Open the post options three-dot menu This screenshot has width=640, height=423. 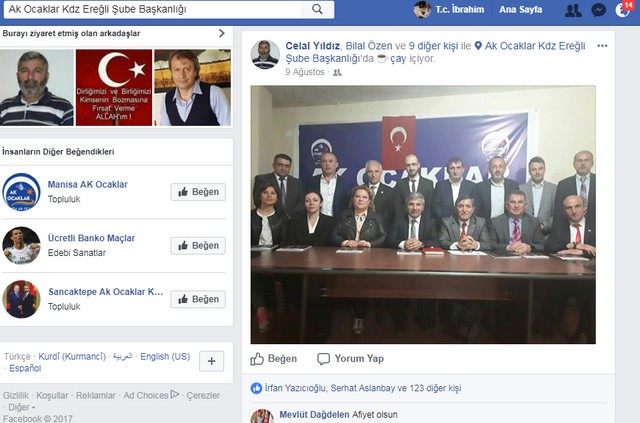602,46
